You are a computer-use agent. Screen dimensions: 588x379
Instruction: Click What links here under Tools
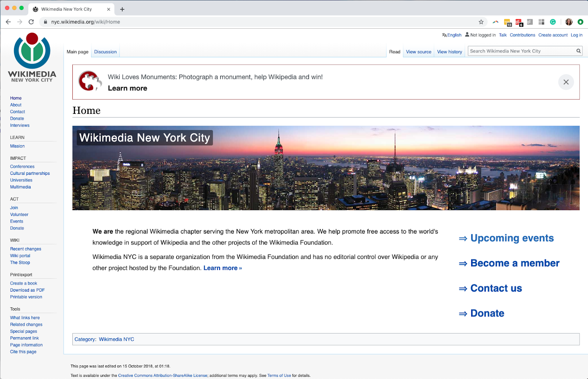click(x=25, y=317)
